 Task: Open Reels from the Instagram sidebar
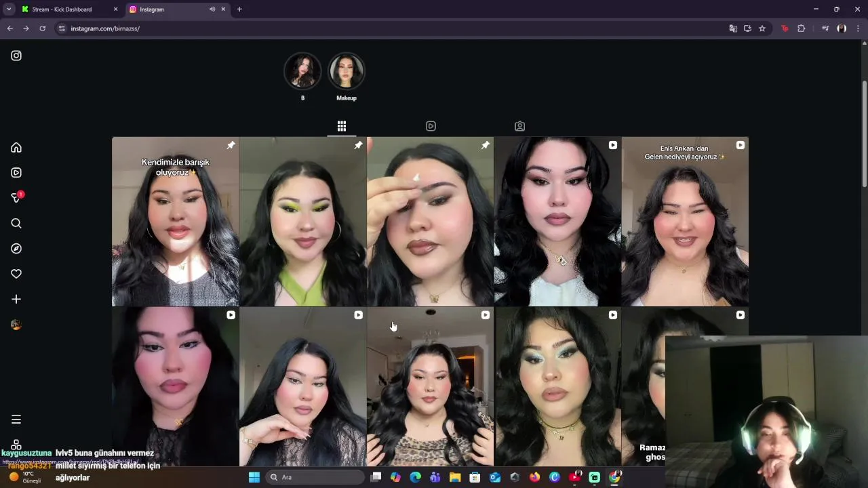coord(16,173)
